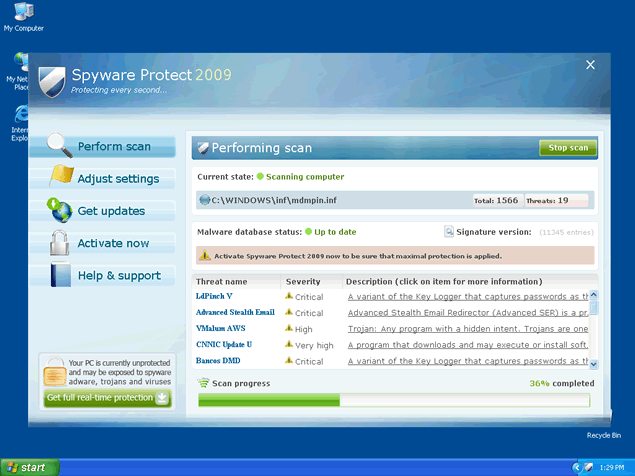Click the yellow flag Adjust settings icon
The width and height of the screenshot is (635, 476).
pos(60,178)
